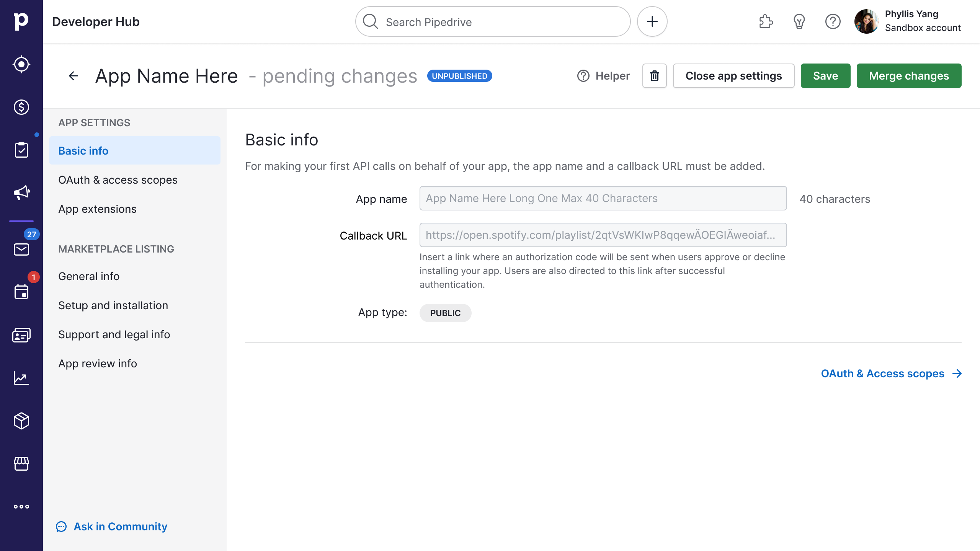Click the calendar icon in sidebar

(x=21, y=292)
